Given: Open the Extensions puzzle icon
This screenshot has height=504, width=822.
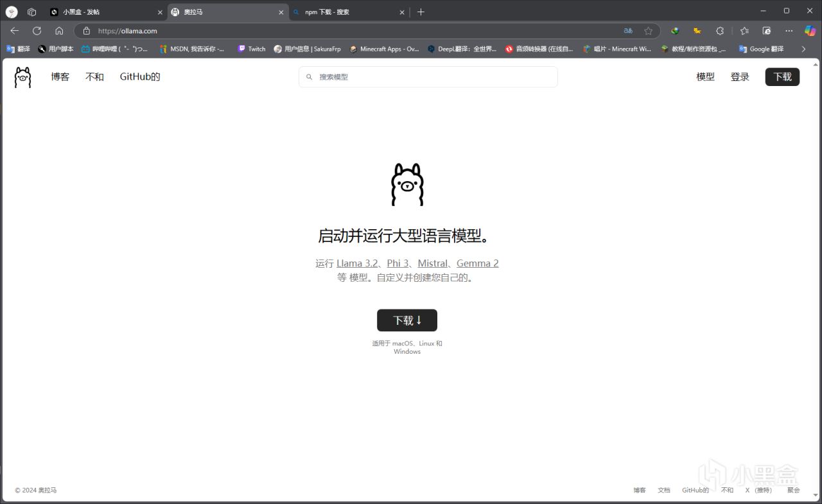Looking at the screenshot, I should click(x=720, y=31).
